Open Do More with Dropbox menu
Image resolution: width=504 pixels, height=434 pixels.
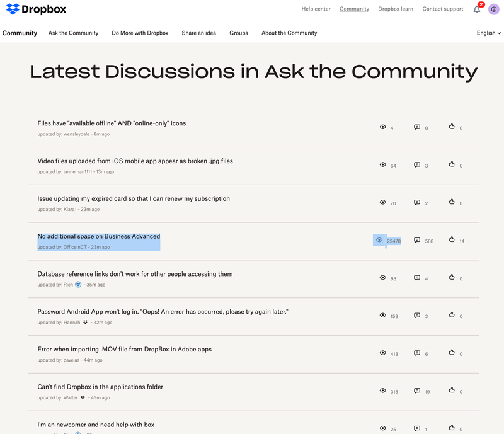(140, 33)
